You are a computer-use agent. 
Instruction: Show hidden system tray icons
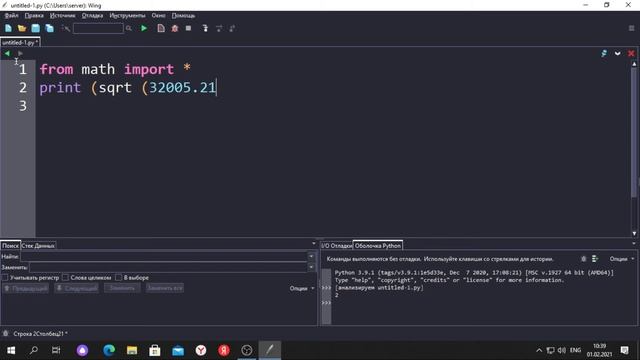pos(539,350)
